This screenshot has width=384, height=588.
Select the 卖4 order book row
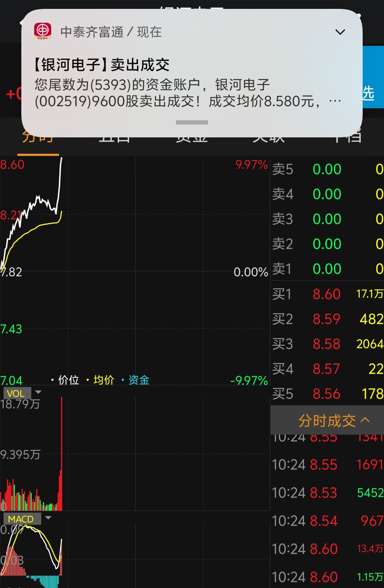(x=327, y=194)
